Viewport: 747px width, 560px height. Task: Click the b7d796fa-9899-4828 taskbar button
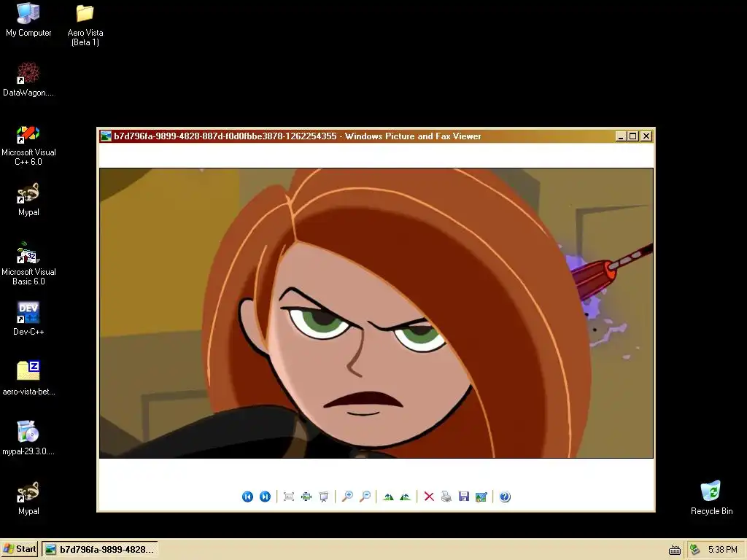[x=99, y=550]
